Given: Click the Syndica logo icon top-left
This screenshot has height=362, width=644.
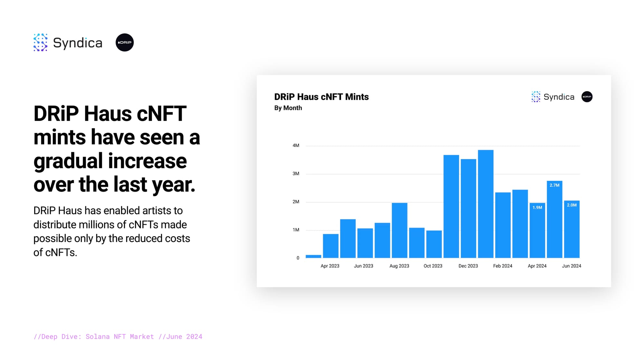Looking at the screenshot, I should (x=41, y=42).
